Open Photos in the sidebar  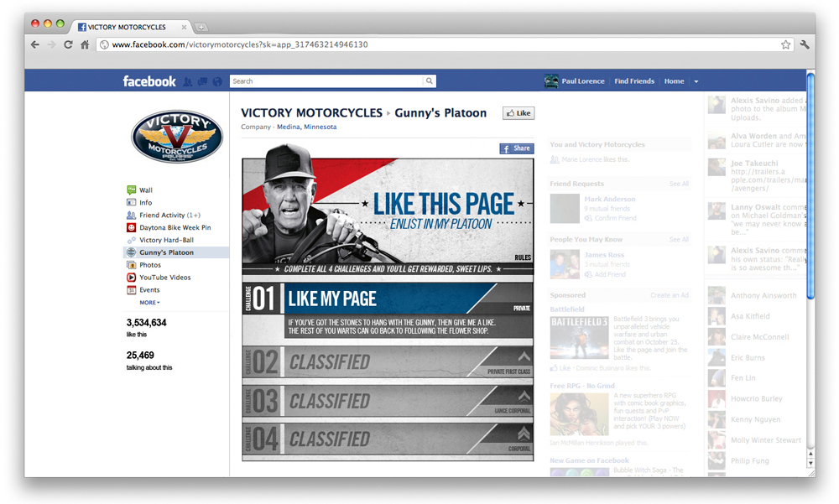pos(150,265)
